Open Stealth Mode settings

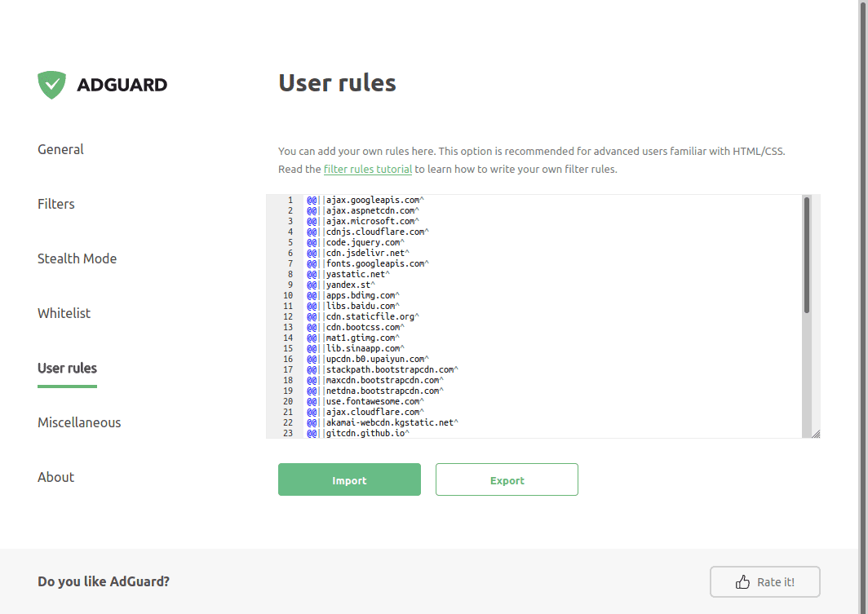pos(77,258)
